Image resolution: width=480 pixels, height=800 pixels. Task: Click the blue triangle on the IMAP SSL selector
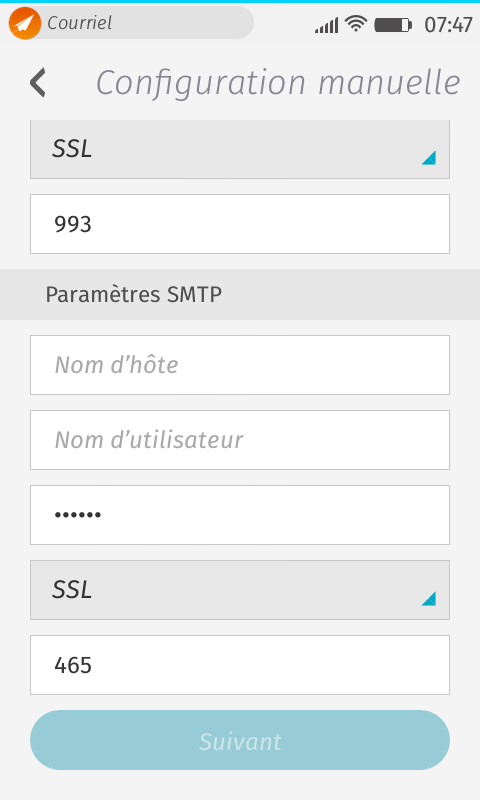[x=428, y=158]
